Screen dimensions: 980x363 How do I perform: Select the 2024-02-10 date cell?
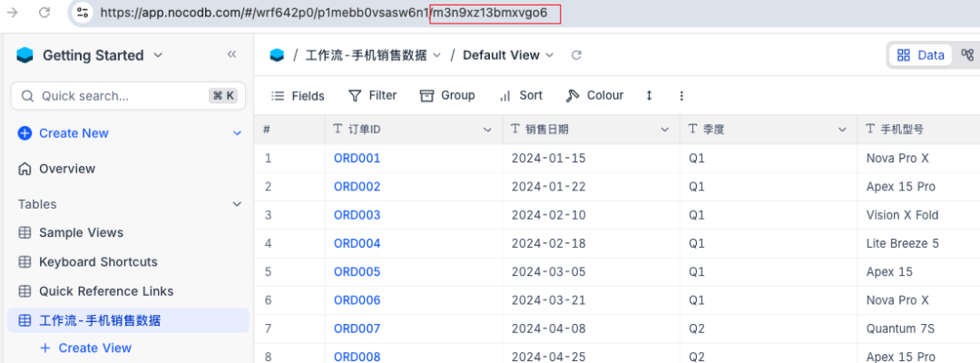point(592,215)
